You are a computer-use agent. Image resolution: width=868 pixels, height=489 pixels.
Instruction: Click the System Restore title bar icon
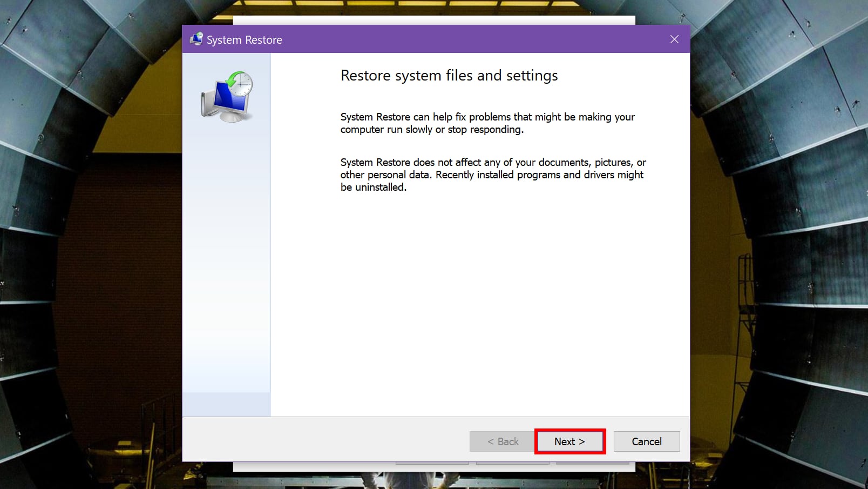(x=196, y=39)
